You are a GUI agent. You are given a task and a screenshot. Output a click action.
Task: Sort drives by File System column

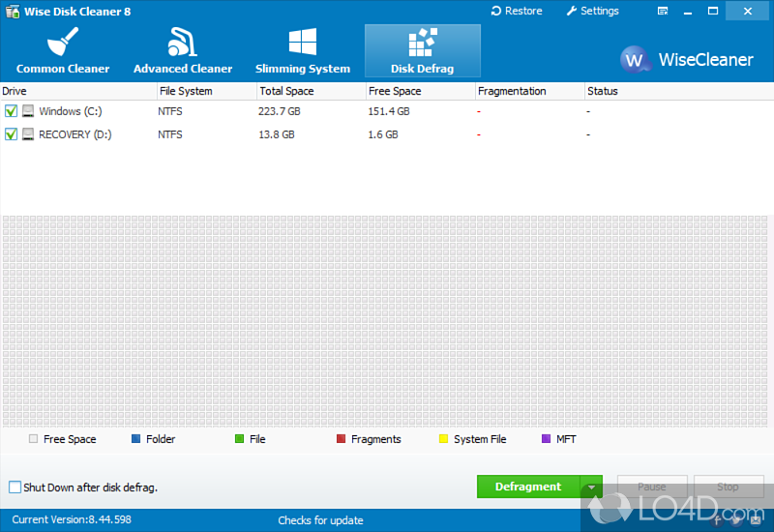click(x=187, y=91)
